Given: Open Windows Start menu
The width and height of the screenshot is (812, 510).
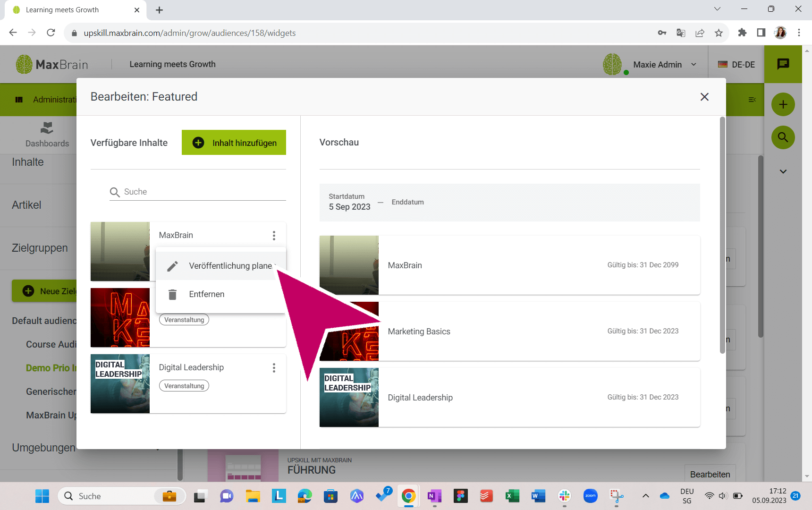Looking at the screenshot, I should [42, 496].
